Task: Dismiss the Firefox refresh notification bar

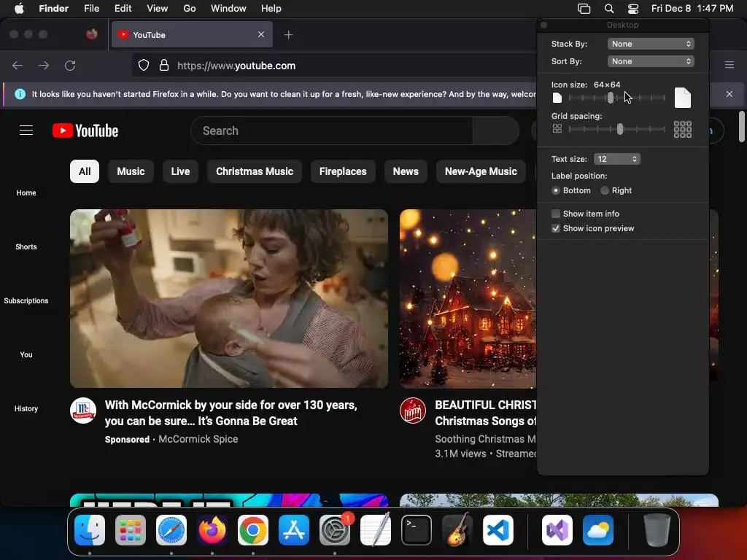Action: click(x=729, y=94)
